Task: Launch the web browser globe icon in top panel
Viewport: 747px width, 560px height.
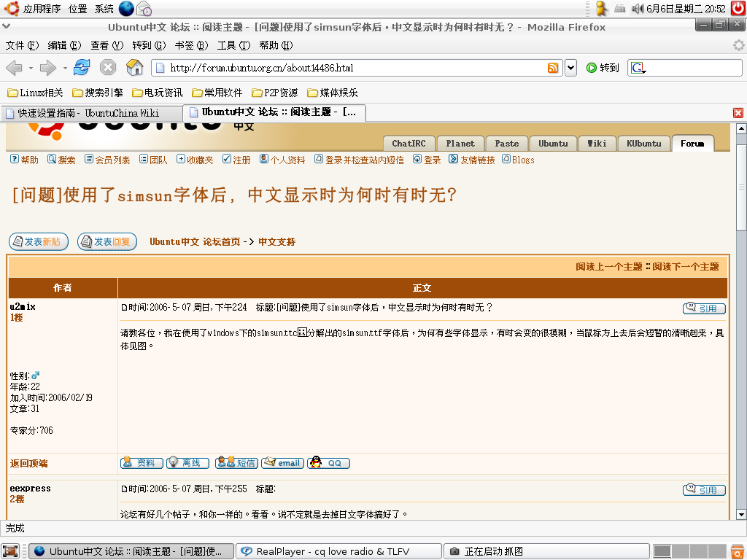Action: [126, 9]
